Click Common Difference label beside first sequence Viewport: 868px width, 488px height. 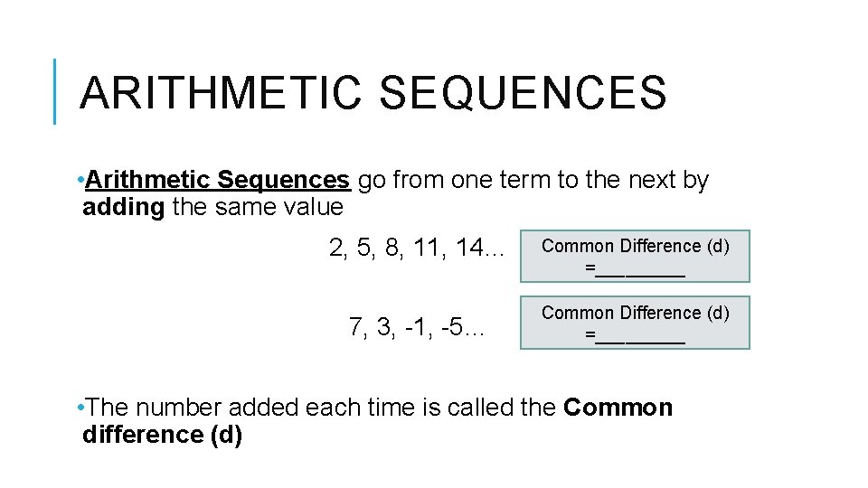(635, 246)
